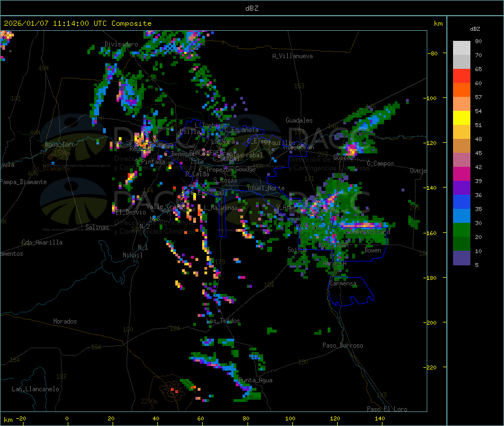The image size is (504, 426).
Task: Select the L_Malvinas label
Action: pos(221,208)
